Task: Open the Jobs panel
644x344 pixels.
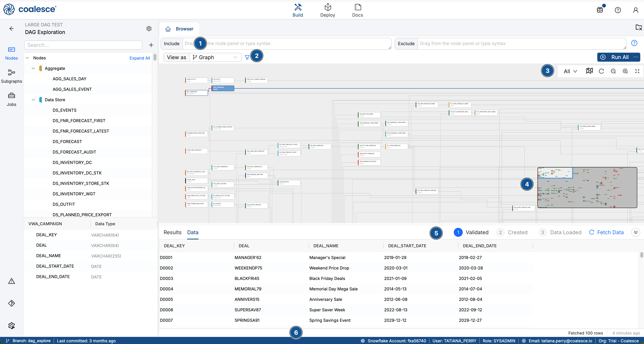Action: 12,99
